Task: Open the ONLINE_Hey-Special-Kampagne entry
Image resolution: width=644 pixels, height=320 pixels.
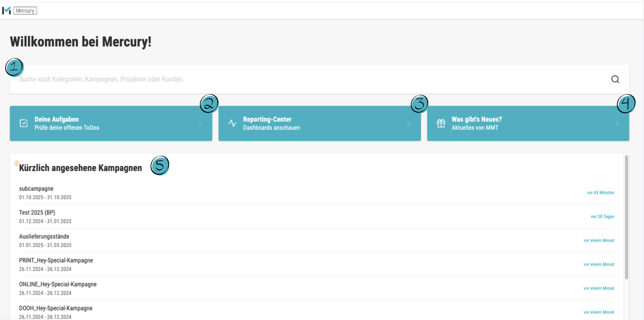Action: (x=58, y=284)
